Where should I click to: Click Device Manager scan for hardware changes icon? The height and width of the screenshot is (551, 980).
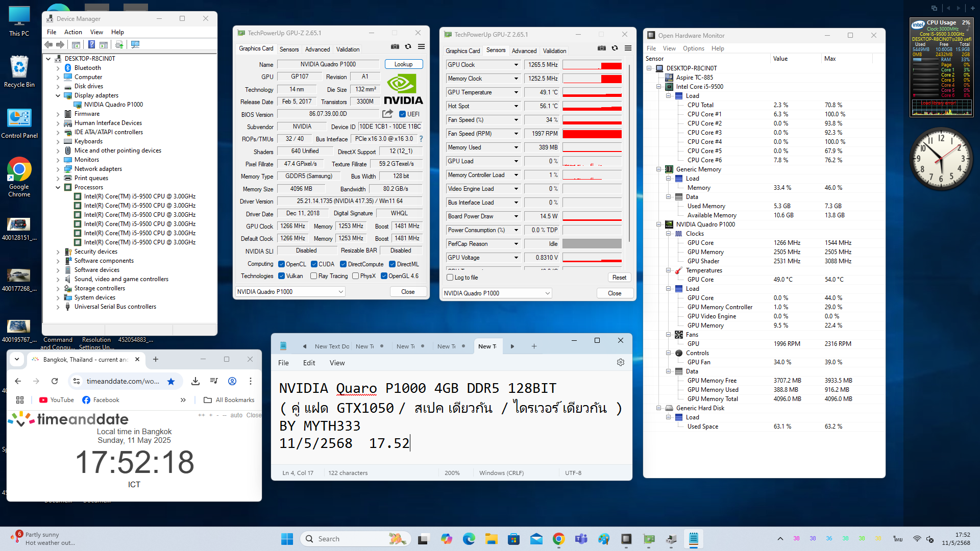135,45
